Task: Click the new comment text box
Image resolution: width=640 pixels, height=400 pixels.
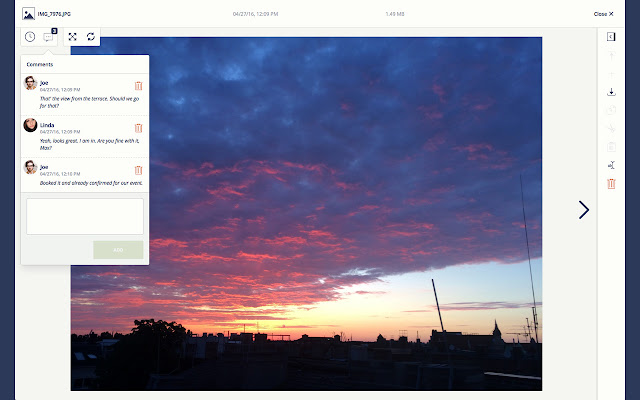Action: click(x=85, y=216)
